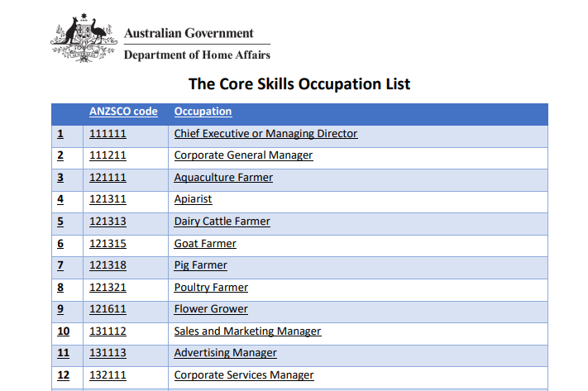This screenshot has height=391, width=588.
Task: Click the Australian Government coat of arms logo
Action: [84, 37]
